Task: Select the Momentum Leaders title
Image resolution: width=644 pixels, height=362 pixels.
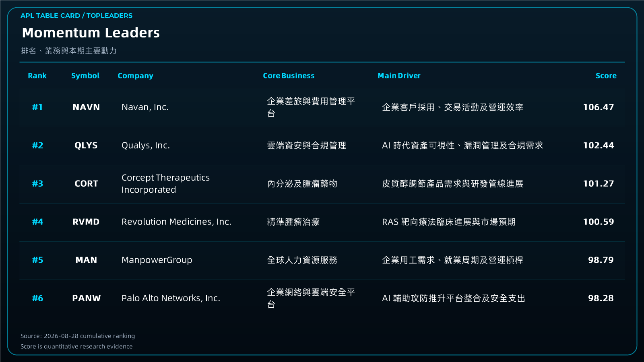Action: pyautogui.click(x=91, y=33)
